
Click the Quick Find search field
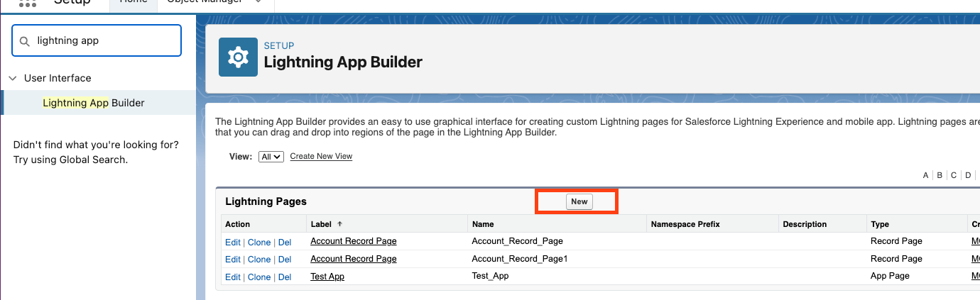(x=97, y=41)
